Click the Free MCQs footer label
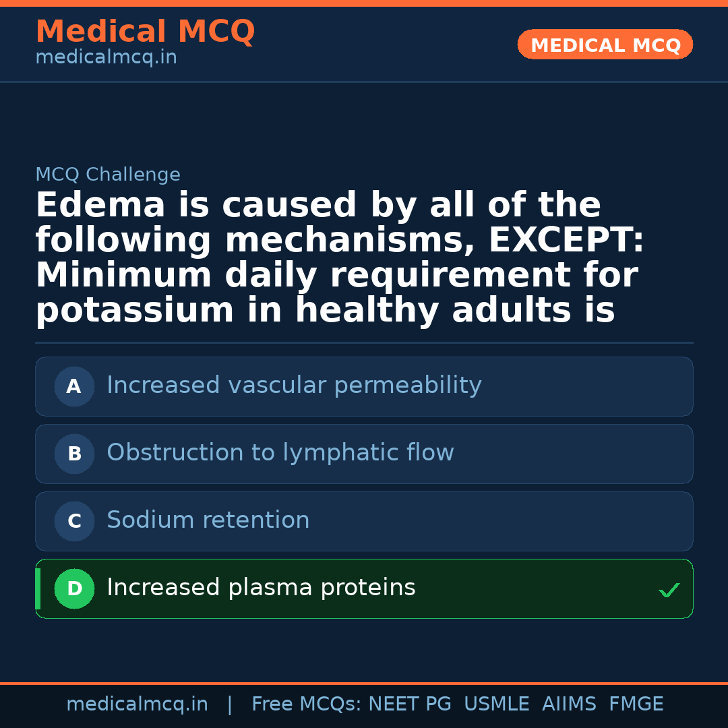The width and height of the screenshot is (728, 728). [306, 704]
